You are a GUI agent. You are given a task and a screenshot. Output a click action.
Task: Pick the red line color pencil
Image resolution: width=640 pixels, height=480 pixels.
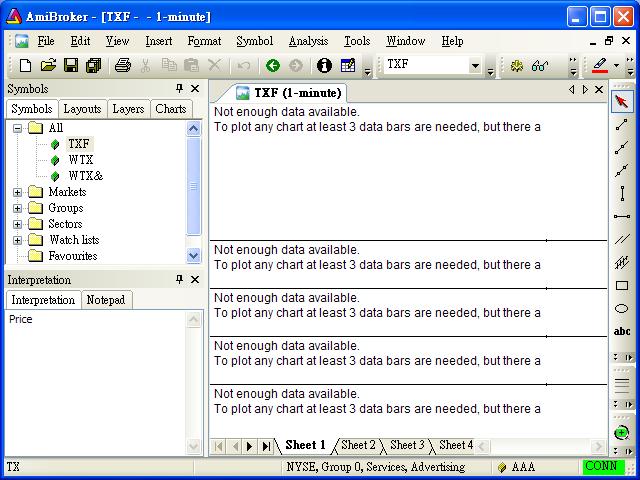click(x=600, y=65)
